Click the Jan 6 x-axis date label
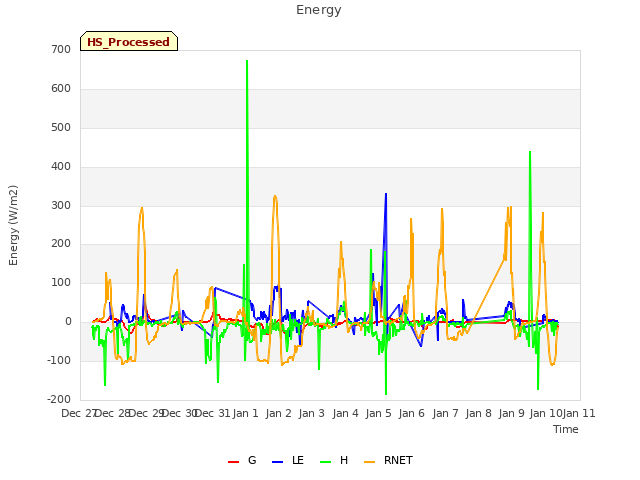 point(412,413)
